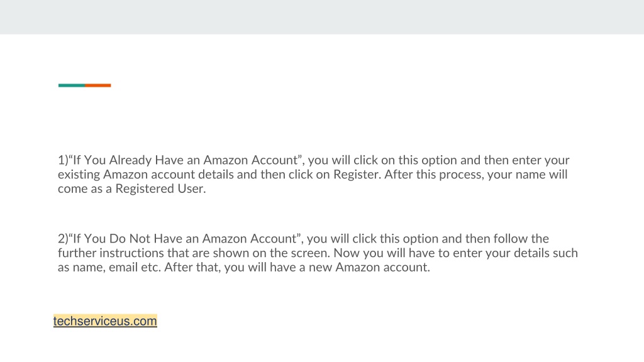
Task: Click the quoted text "If You Already Have an Amazon Account"
Action: pyautogui.click(x=185, y=160)
